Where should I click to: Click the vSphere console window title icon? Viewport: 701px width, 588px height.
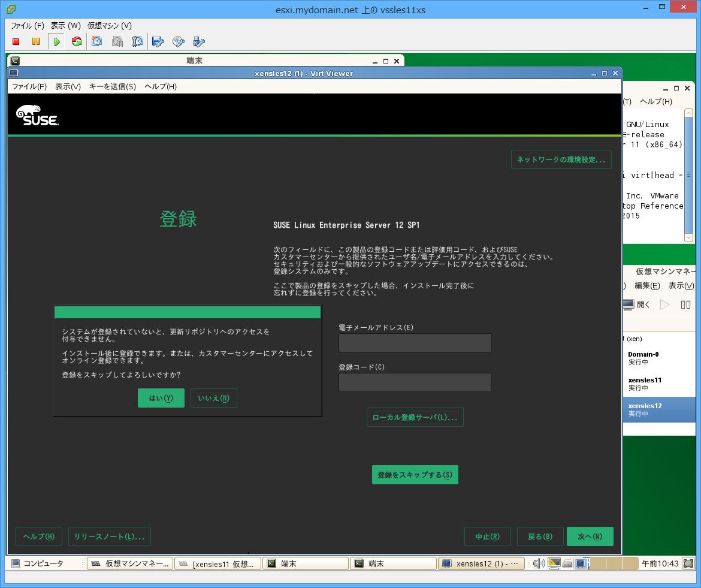pyautogui.click(x=11, y=8)
